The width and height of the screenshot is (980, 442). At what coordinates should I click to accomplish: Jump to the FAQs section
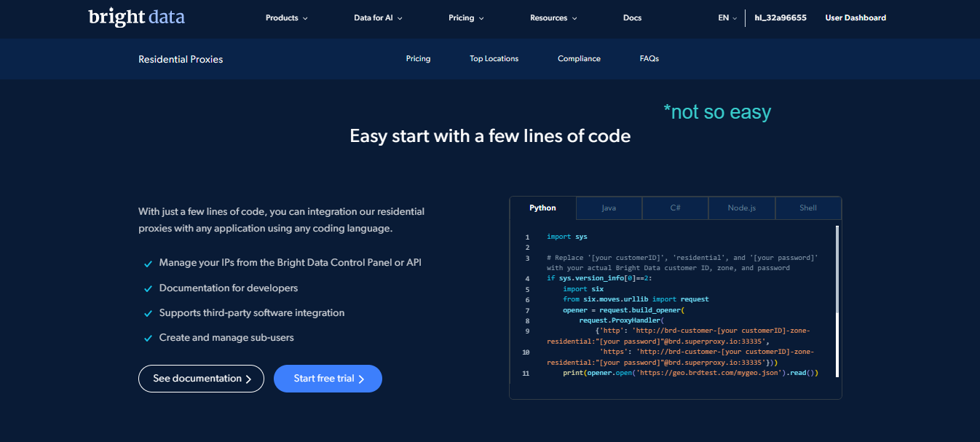(x=649, y=59)
